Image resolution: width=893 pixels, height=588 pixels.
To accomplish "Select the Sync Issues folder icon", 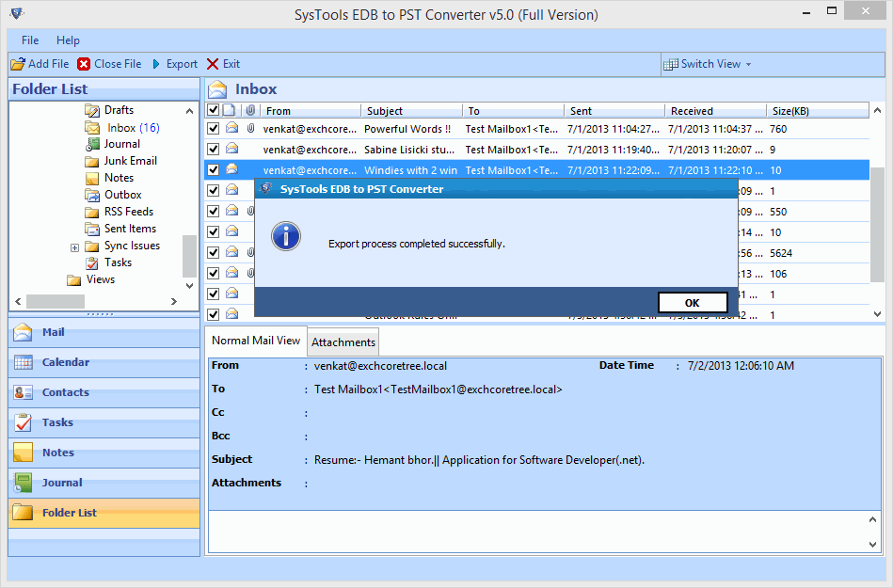I will [x=91, y=246].
